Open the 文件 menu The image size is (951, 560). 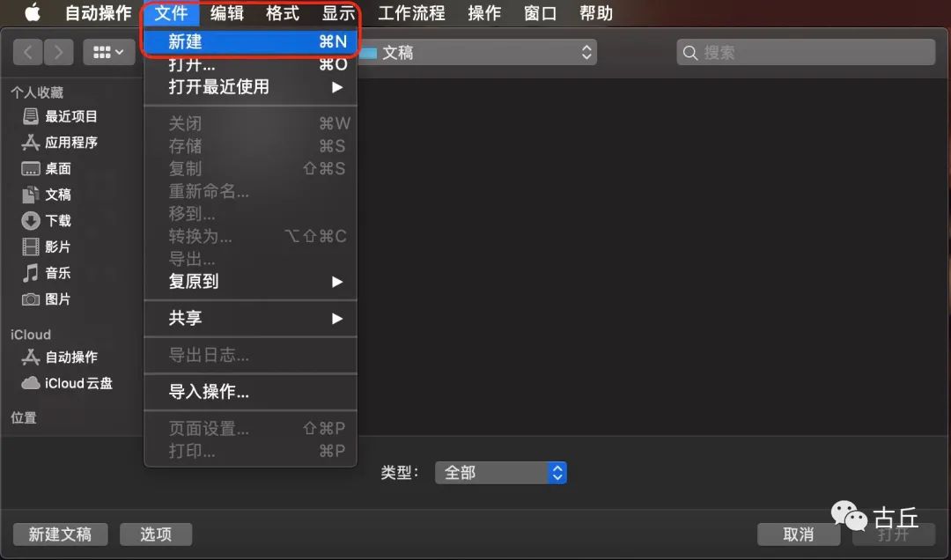click(171, 12)
